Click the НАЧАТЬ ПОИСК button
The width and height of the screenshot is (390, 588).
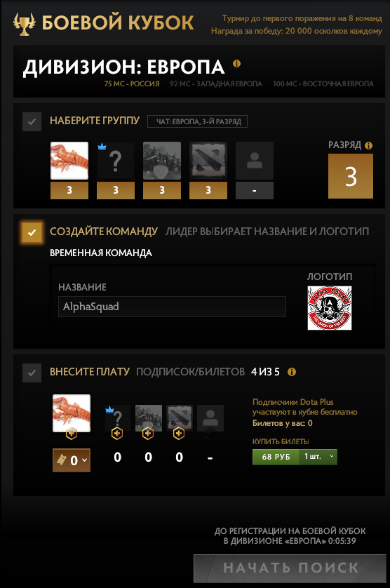290,568
